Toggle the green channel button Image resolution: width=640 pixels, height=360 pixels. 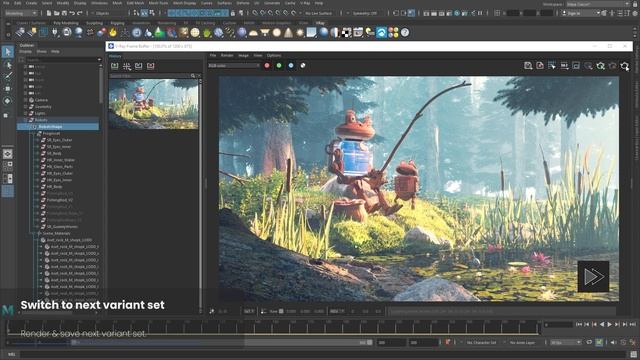click(x=279, y=65)
